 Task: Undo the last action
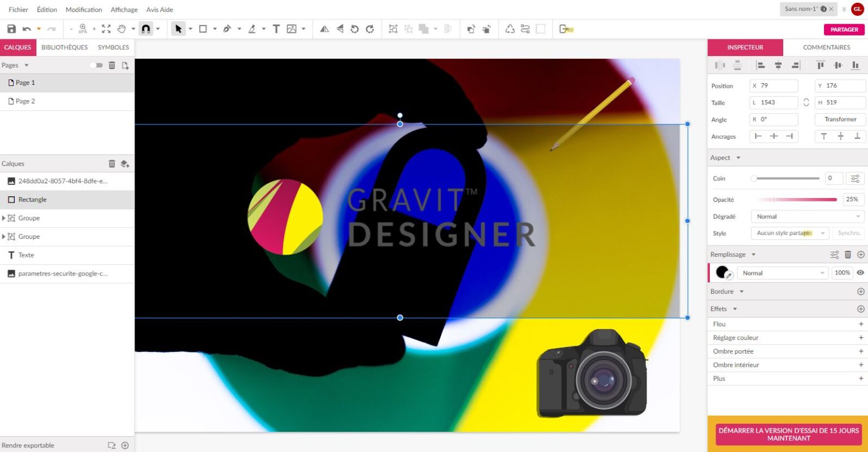(26, 28)
